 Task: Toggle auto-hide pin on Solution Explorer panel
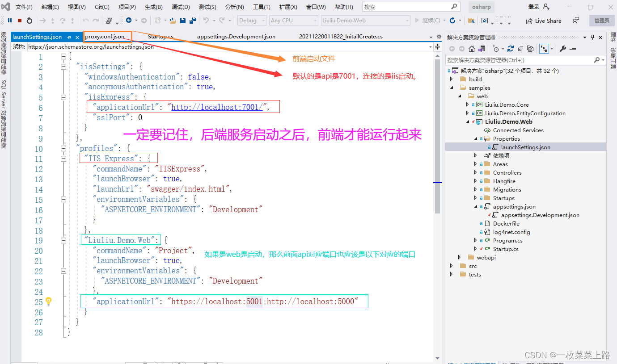pos(593,37)
